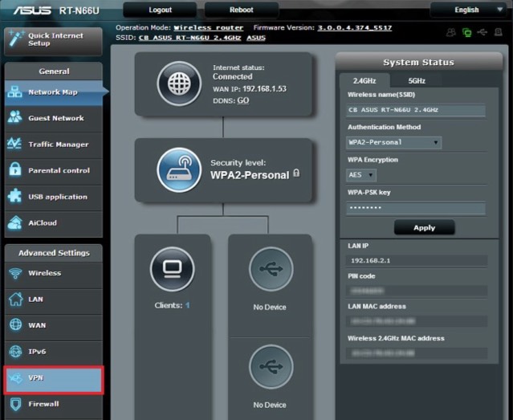Click the WPA2-Personal security level text
This screenshot has height=420, width=513.
[x=250, y=175]
